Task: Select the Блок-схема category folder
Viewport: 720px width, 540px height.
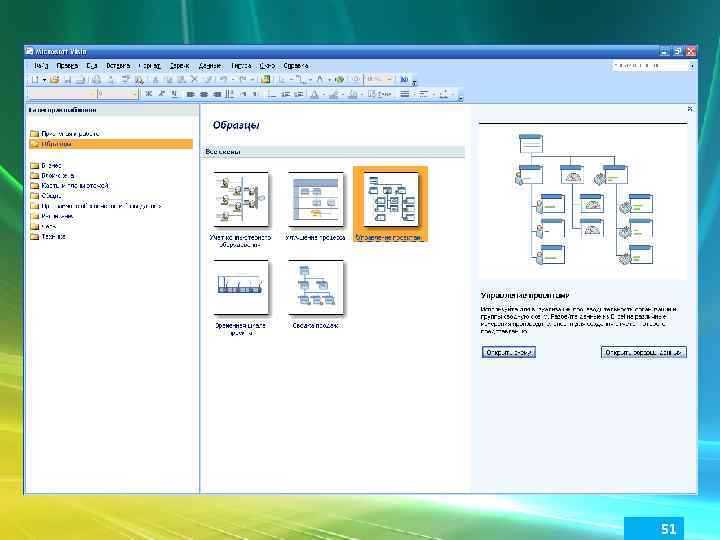Action: click(52, 175)
